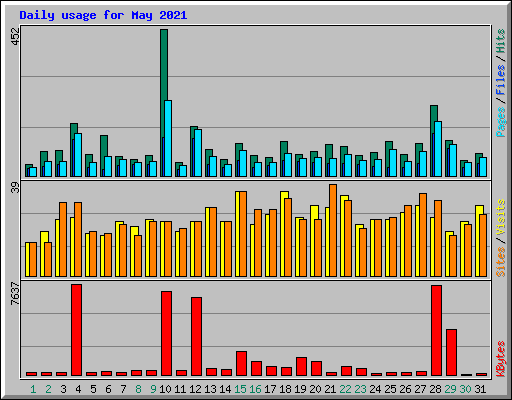
Task: Click the 'Visits' legend label
Action: (x=501, y=217)
